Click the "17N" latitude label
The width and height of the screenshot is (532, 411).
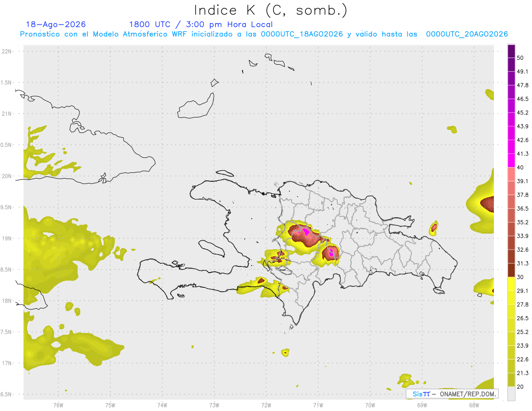coord(7,363)
